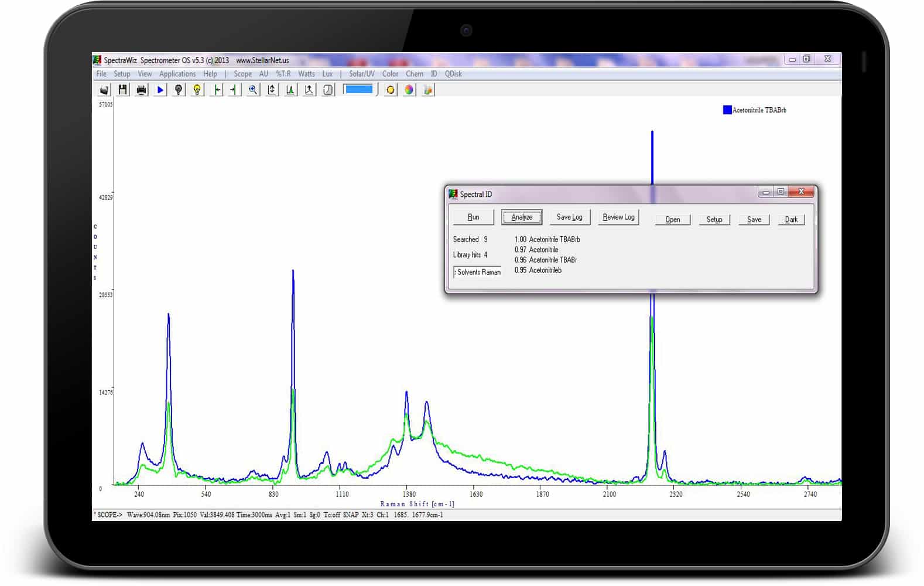Select the Watts mode

(306, 74)
